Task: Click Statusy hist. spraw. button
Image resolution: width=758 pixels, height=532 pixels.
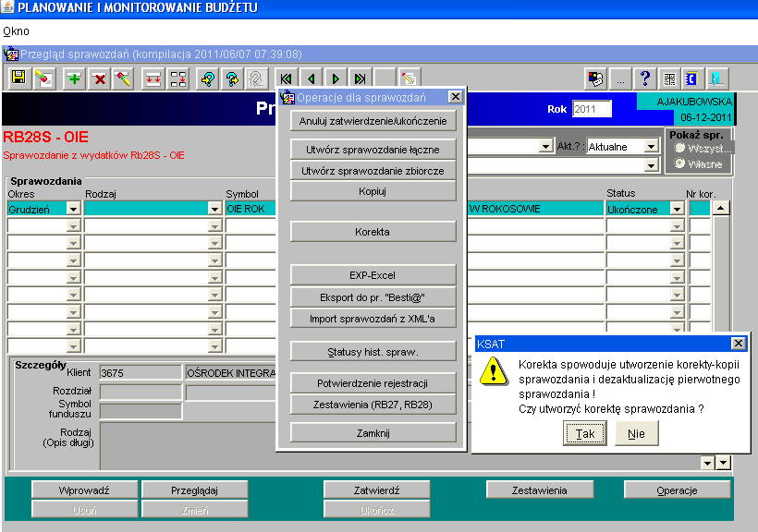Action: (x=373, y=352)
